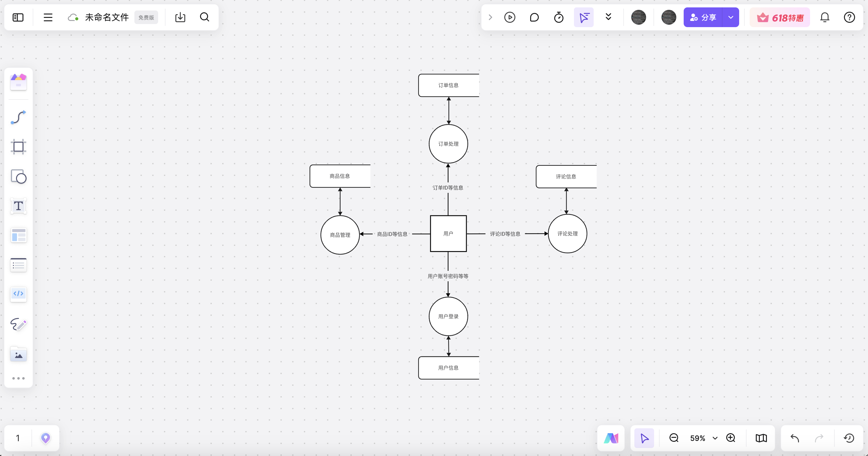Viewport: 868px width, 456px height.
Task: Open the comments bubble icon
Action: coord(534,17)
